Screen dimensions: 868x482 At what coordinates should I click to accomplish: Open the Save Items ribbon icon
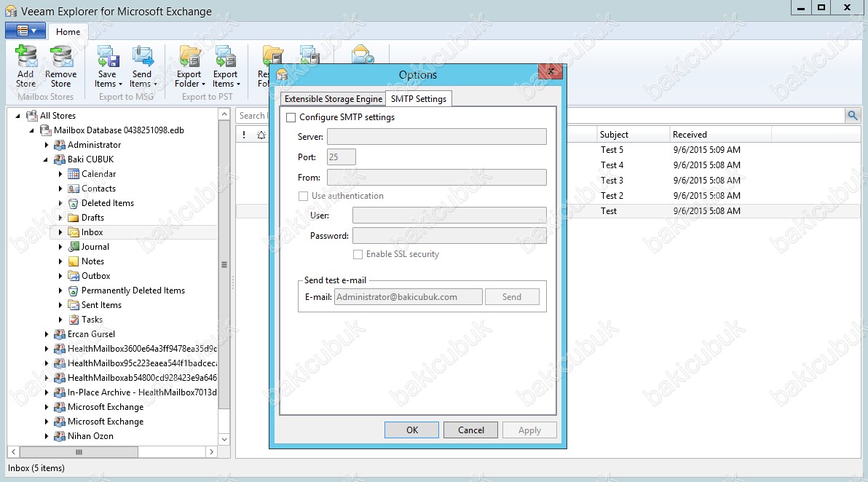(x=107, y=57)
